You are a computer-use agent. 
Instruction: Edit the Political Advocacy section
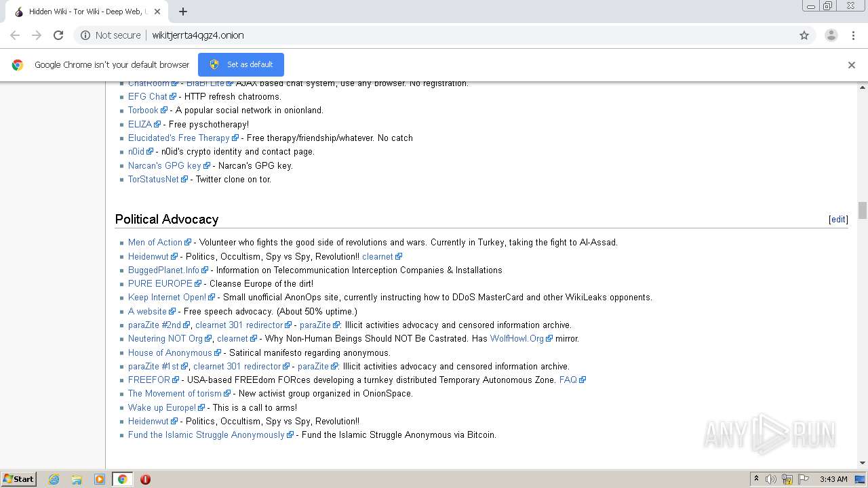click(x=838, y=219)
